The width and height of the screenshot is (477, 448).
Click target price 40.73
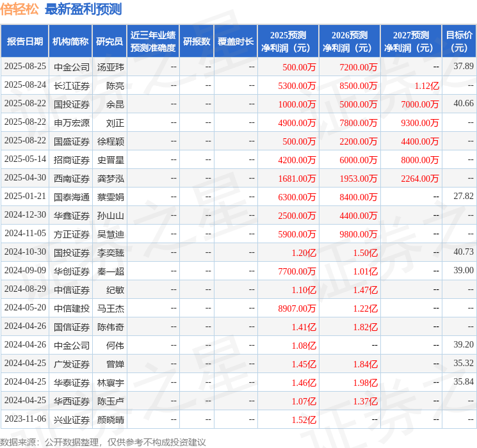pyautogui.click(x=464, y=252)
